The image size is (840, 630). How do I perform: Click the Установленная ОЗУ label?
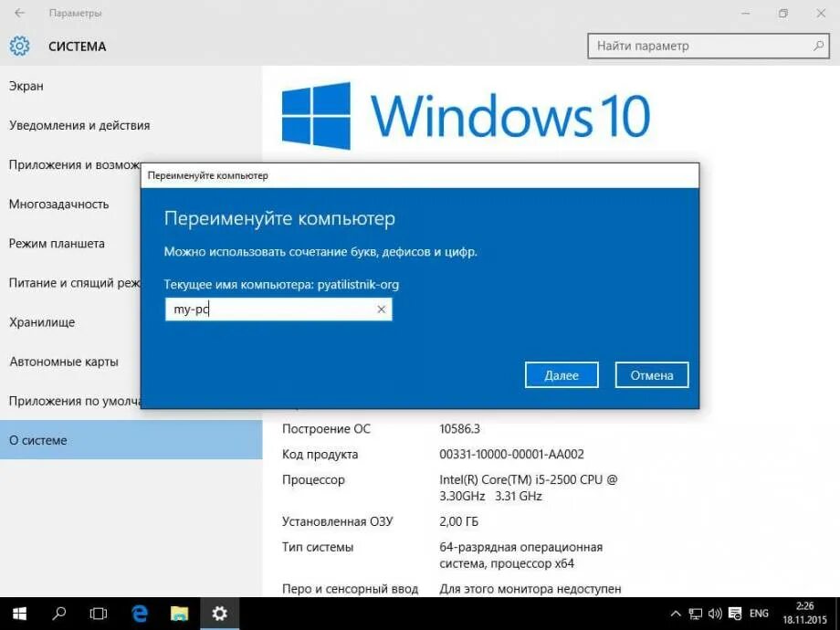[338, 521]
